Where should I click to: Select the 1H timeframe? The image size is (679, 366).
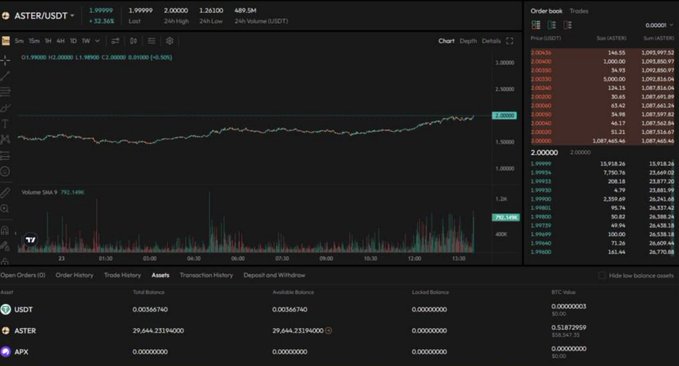click(48, 41)
